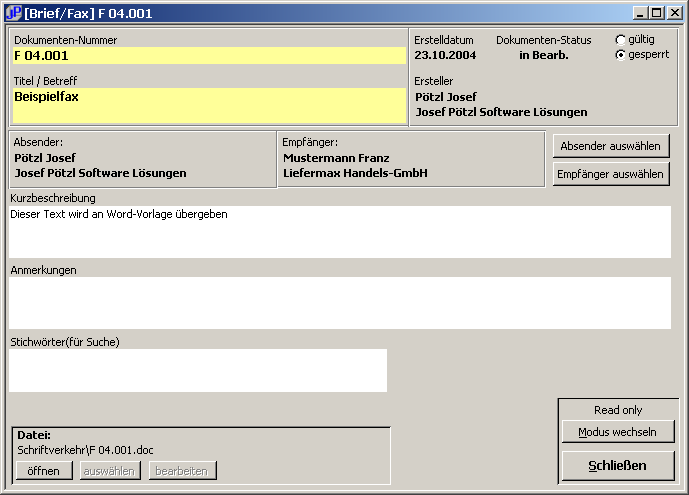
Task: Click the Dokumenten-Nummer field showing F 04.001
Action: pyautogui.click(x=209, y=56)
